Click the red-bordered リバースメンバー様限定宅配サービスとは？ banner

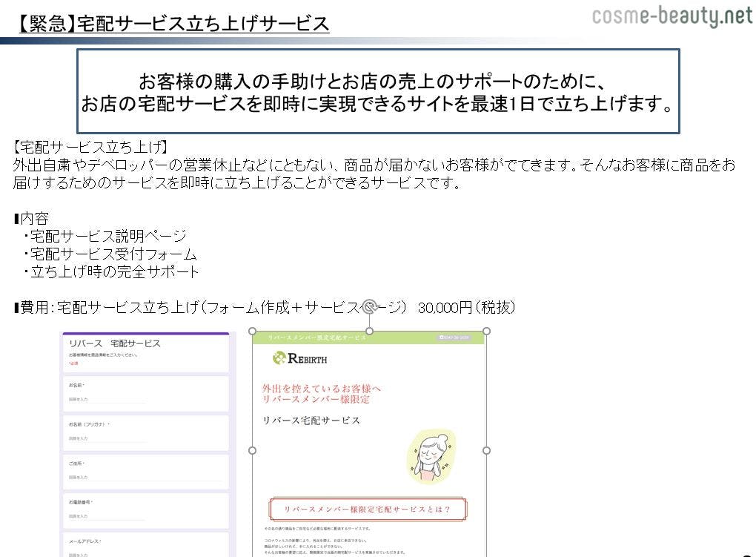click(368, 510)
